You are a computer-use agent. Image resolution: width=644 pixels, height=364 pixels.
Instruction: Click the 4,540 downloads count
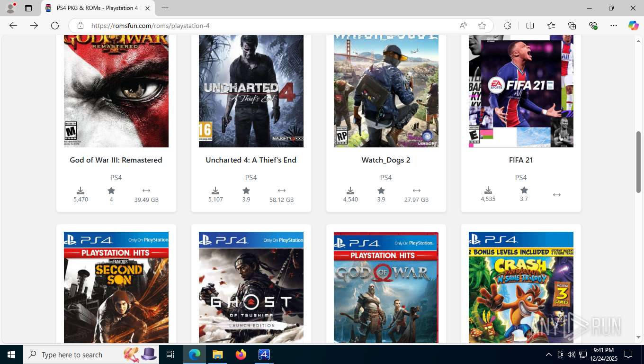point(350,200)
